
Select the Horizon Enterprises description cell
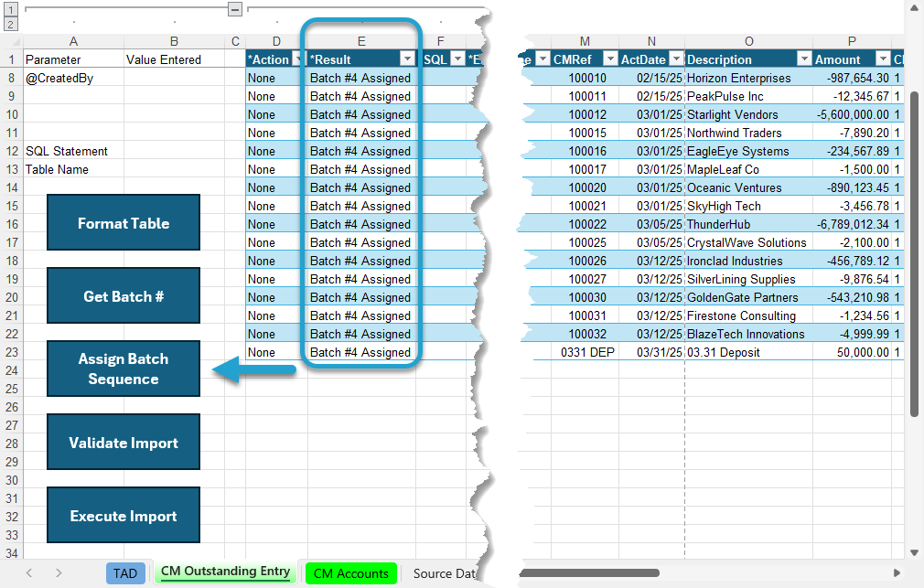(x=749, y=78)
